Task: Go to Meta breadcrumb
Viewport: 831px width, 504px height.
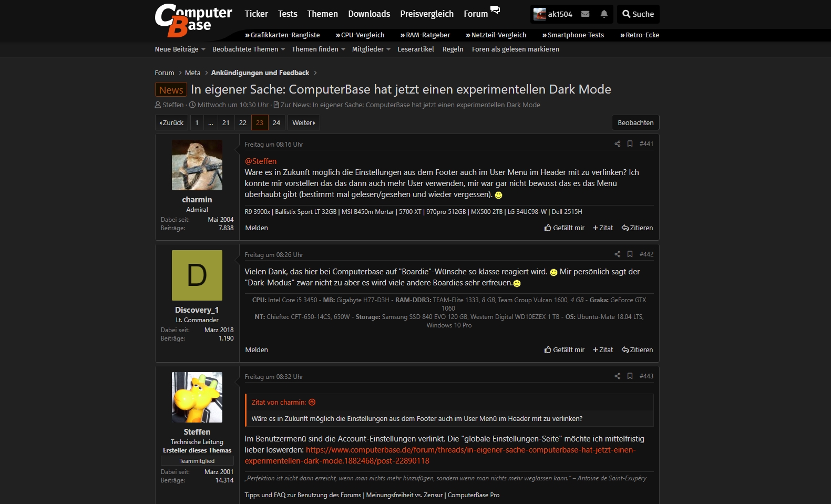Action: [193, 73]
